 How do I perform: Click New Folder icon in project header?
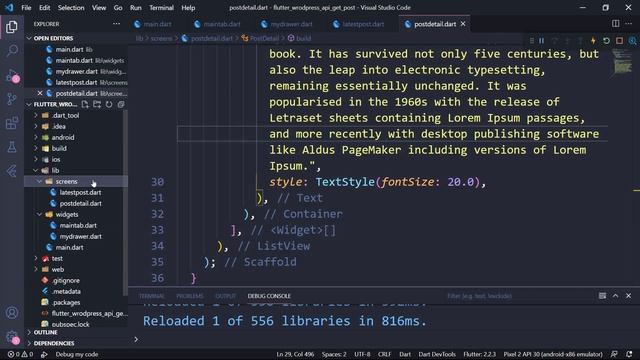97,104
